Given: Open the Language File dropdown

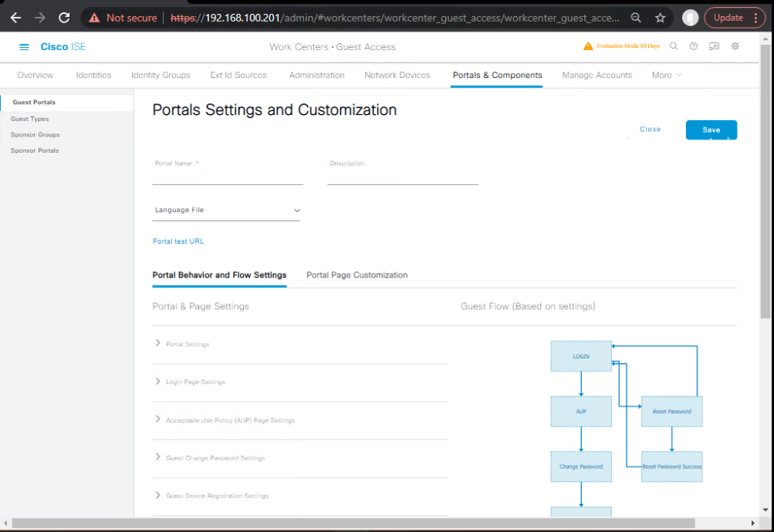Looking at the screenshot, I should coord(226,210).
